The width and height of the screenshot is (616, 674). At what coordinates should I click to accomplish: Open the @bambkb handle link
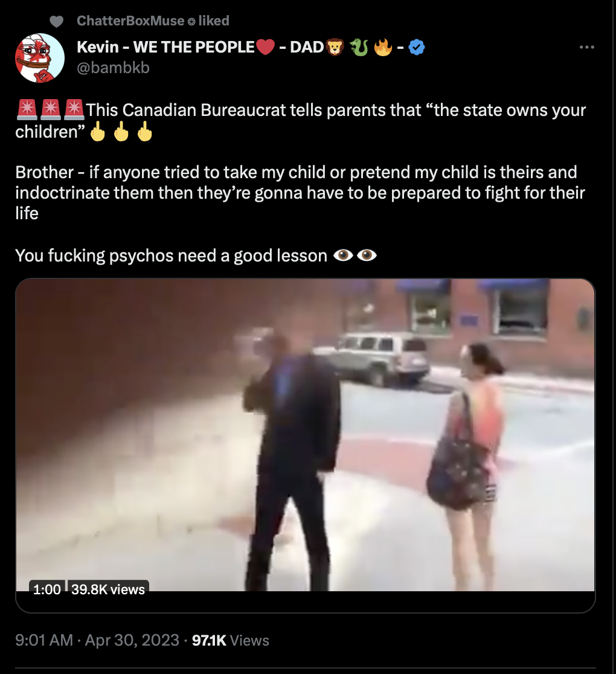113,68
